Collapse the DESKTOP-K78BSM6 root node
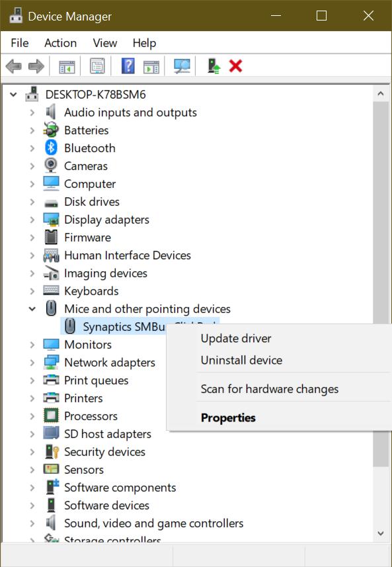 (x=13, y=95)
